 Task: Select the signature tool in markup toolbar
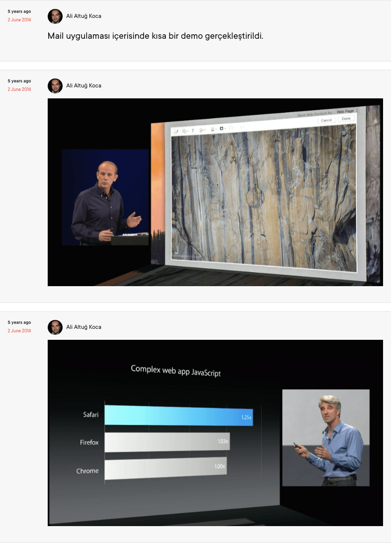coord(202,130)
